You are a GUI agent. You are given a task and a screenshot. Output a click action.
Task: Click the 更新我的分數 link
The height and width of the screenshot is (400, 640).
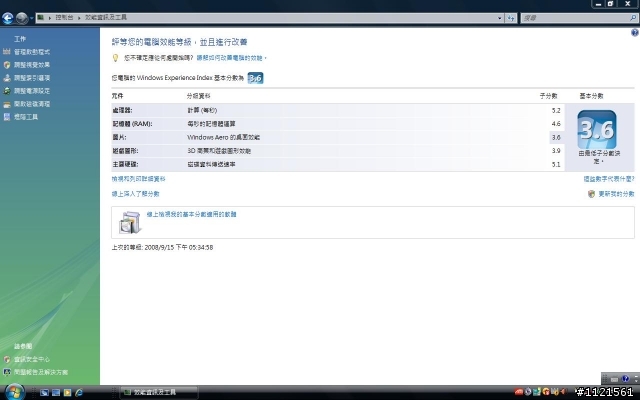[616, 194]
